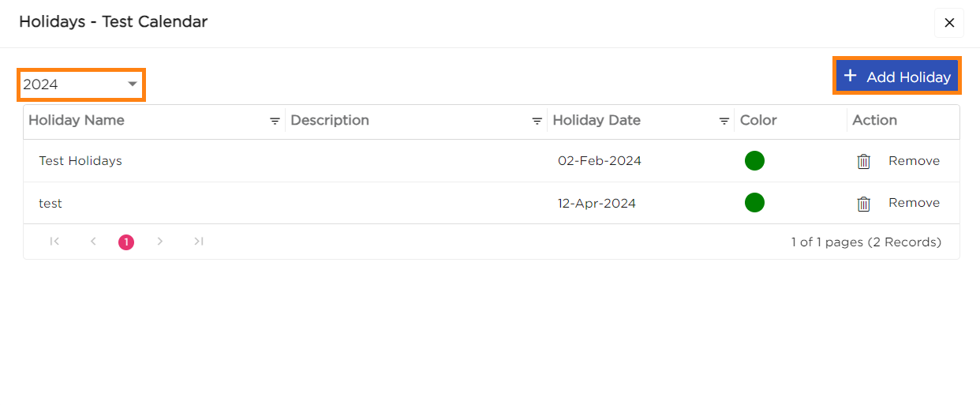Select page 1 in pagination
Viewport: 980px width, 405px height.
click(x=126, y=242)
